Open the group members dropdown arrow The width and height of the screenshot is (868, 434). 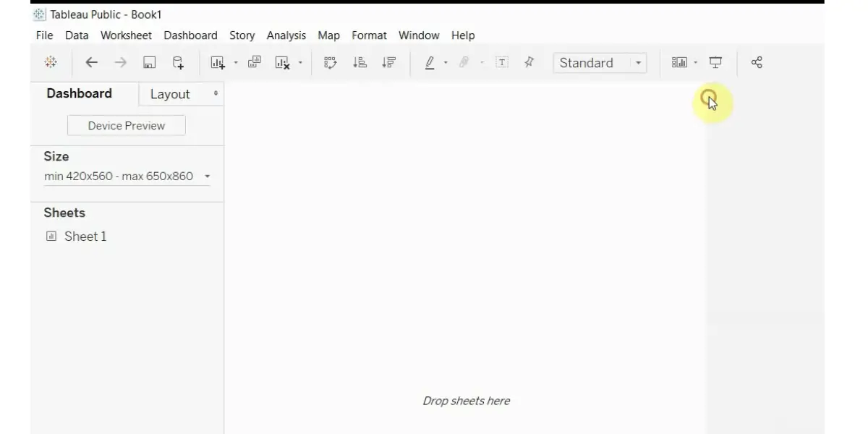click(482, 63)
